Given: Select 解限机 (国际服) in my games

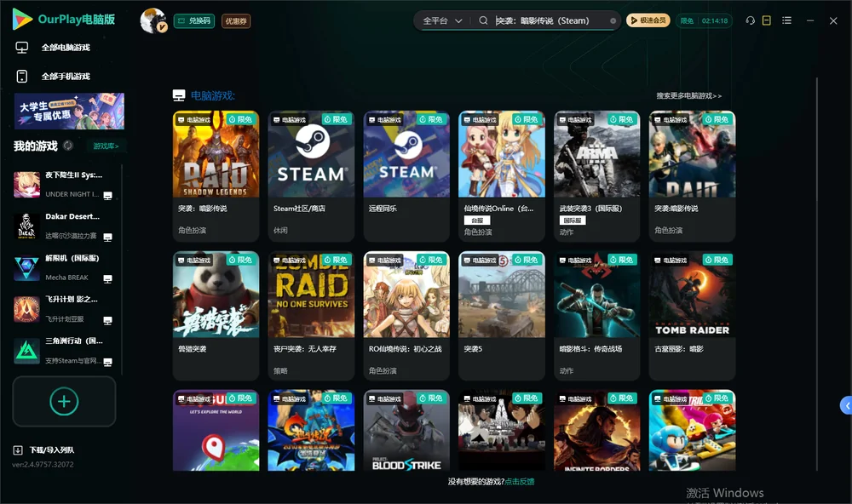Looking at the screenshot, I should tap(72, 258).
